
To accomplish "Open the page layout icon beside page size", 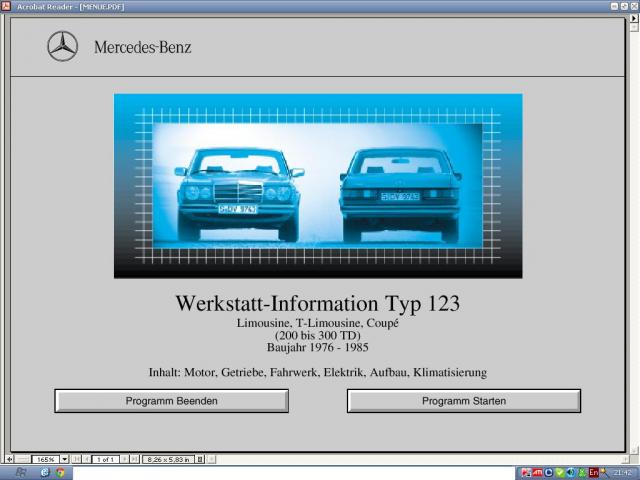I will pyautogui.click(x=200, y=459).
